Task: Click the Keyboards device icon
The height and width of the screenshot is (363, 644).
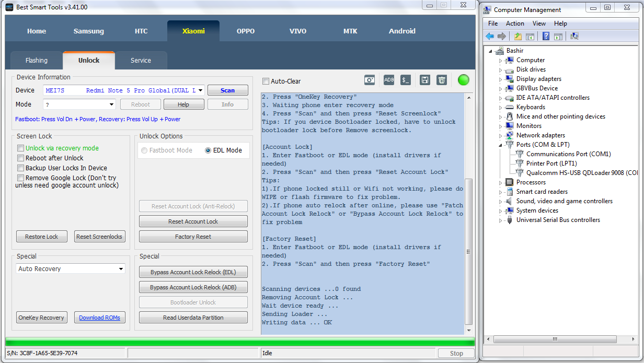Action: click(510, 107)
